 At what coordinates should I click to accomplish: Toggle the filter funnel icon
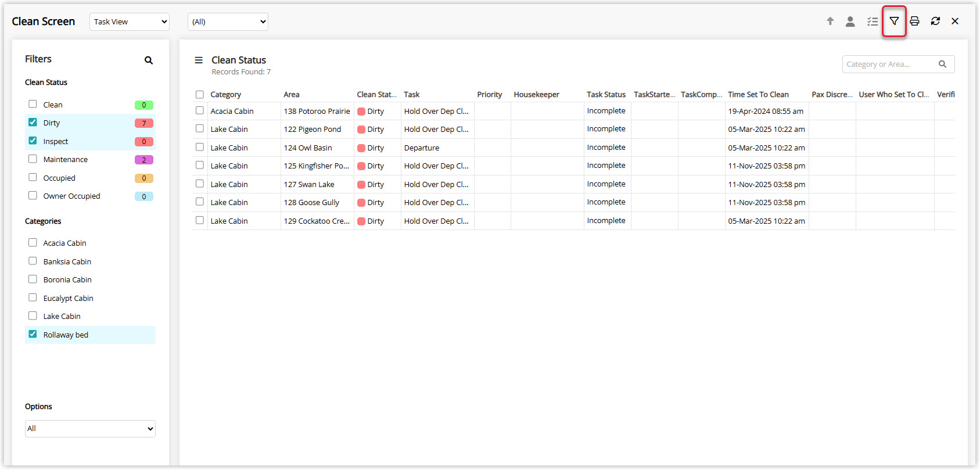pos(894,21)
